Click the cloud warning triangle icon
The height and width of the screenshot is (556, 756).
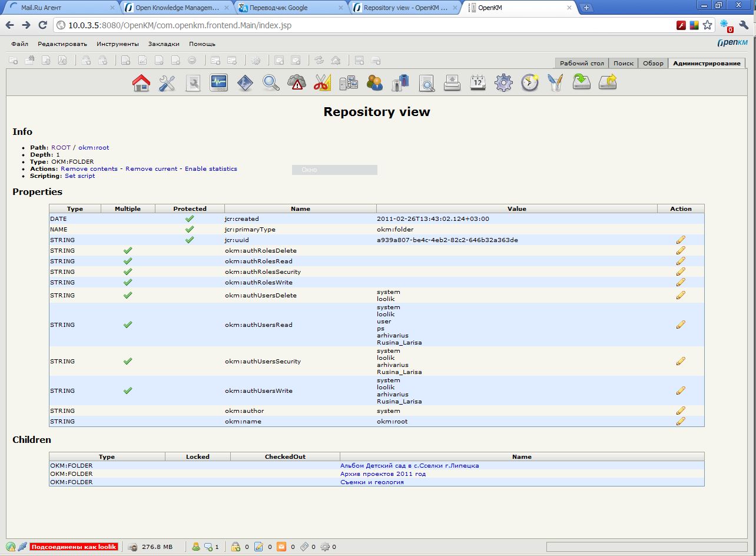(x=297, y=82)
